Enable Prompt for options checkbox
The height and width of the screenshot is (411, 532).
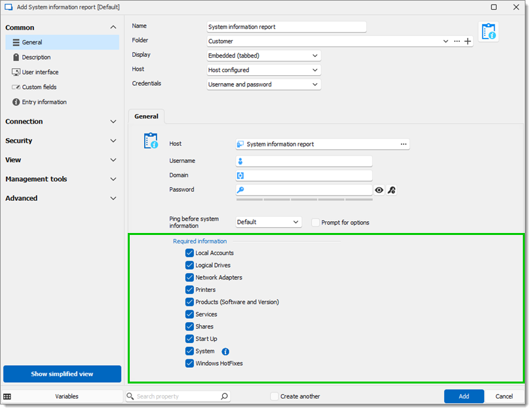pos(316,223)
